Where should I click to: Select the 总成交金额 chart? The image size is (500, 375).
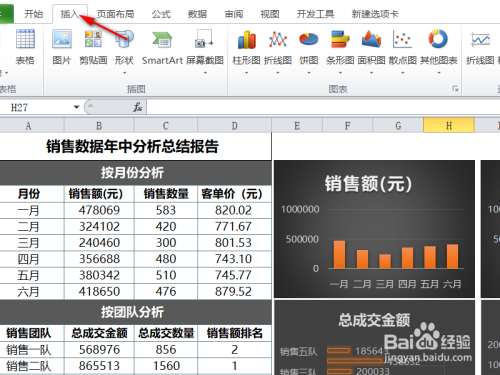[x=374, y=337]
